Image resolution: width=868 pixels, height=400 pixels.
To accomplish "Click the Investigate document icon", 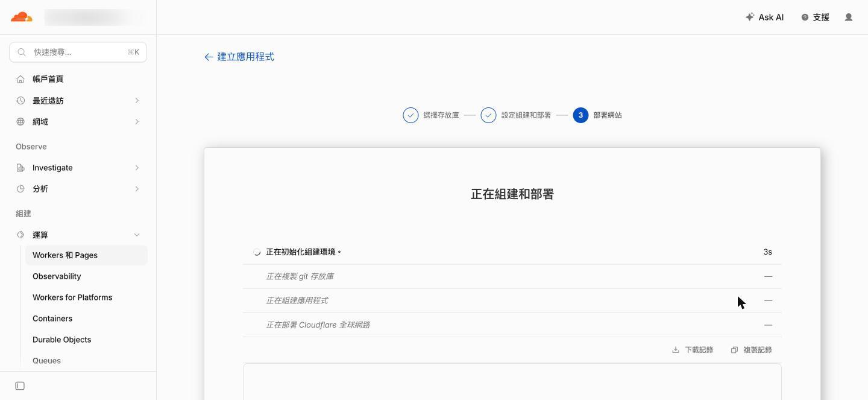I will coord(20,167).
